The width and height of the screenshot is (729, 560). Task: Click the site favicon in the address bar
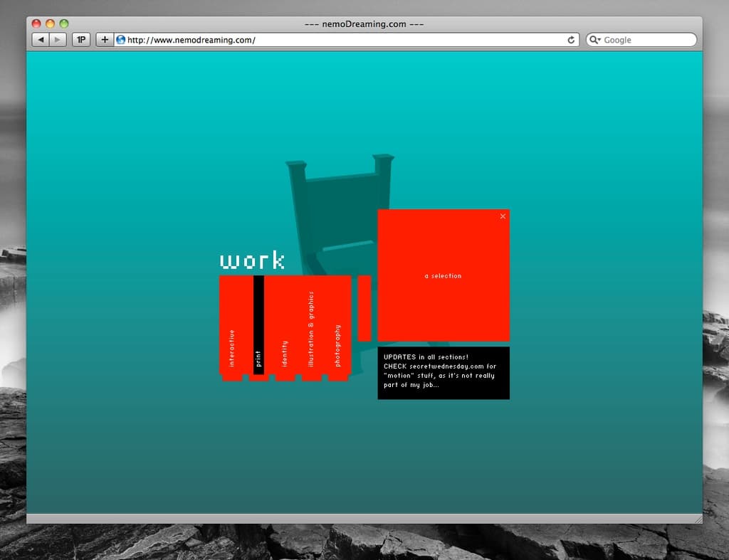(120, 40)
